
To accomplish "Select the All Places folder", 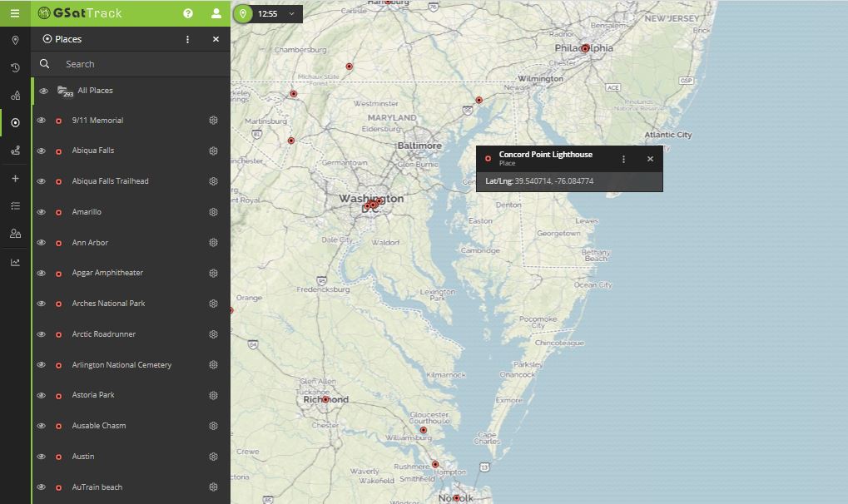I will (131, 91).
